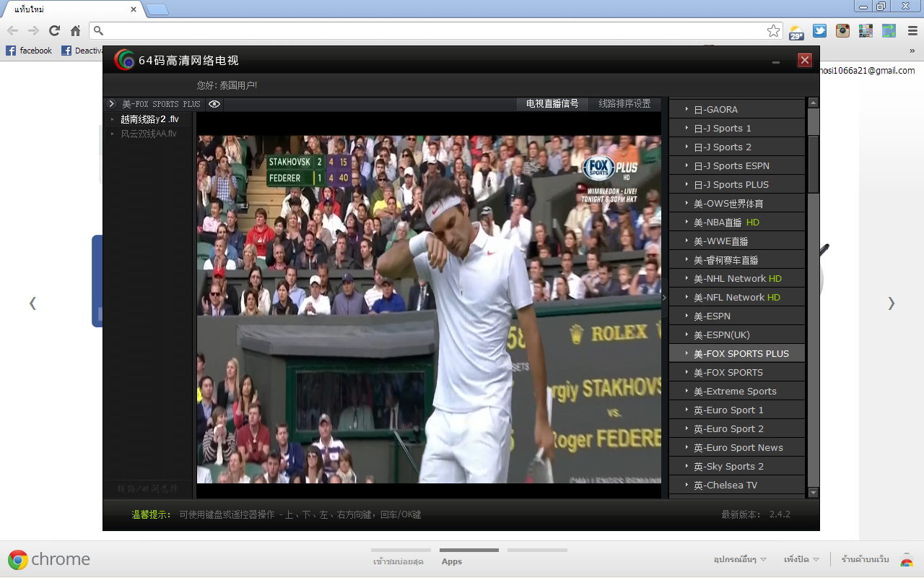Viewport: 924px width, 578px height.
Task: Open the อุปกรณ์อื่นๆ dropdown
Action: click(740, 560)
